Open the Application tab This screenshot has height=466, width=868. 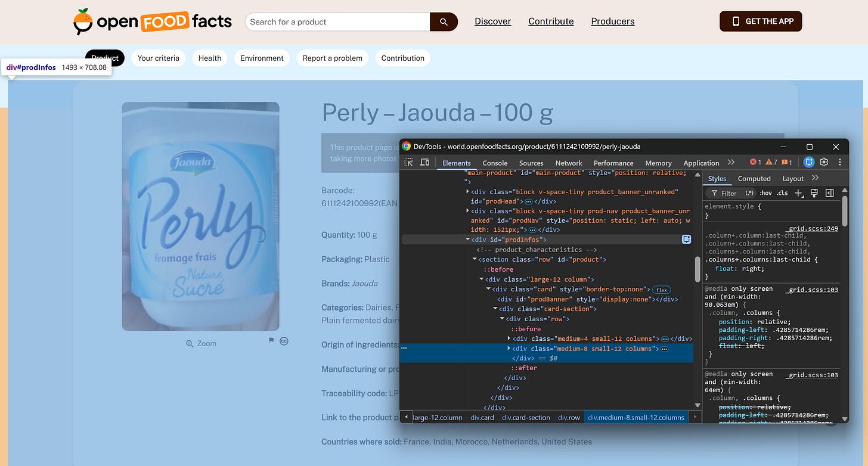[701, 163]
